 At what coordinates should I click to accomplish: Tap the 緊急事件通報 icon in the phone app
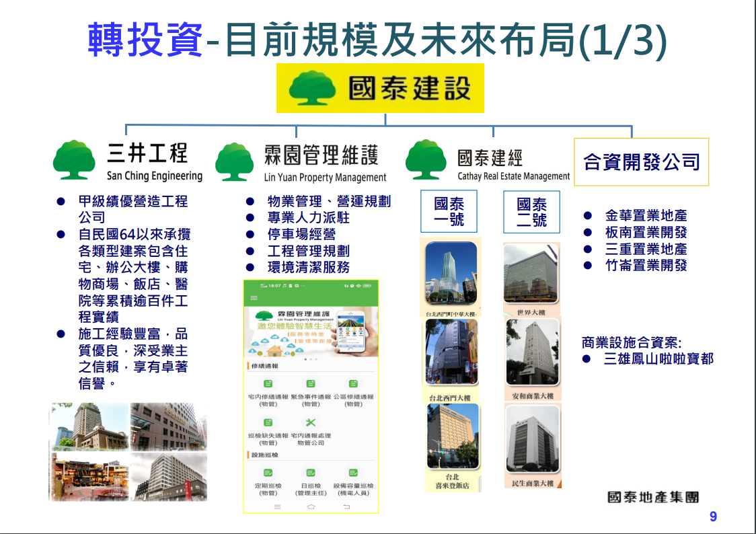(x=311, y=383)
